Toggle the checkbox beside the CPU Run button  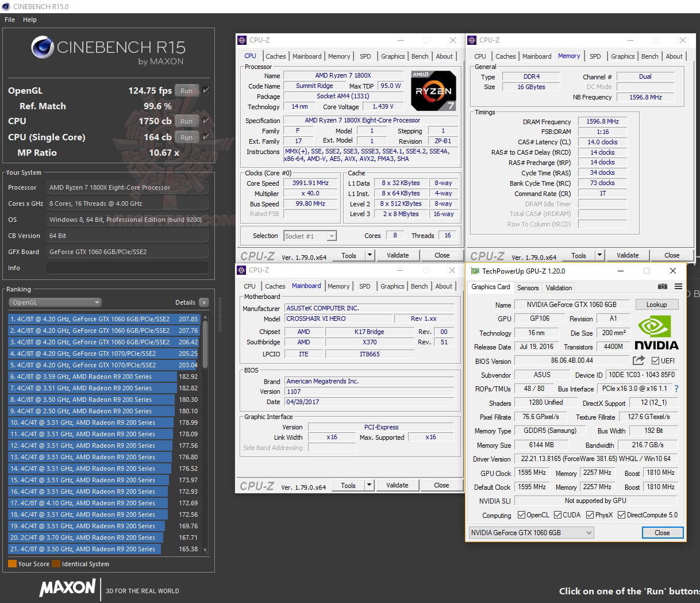(206, 121)
